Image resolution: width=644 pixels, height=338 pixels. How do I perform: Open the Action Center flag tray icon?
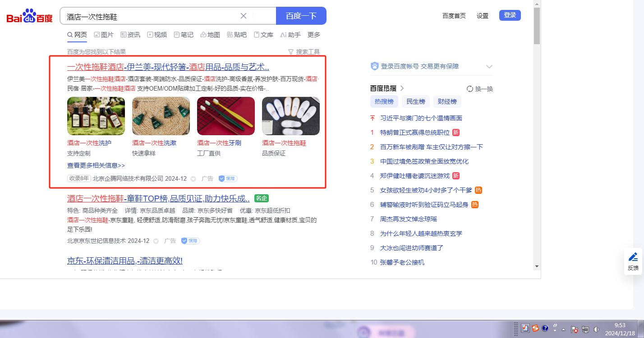[x=575, y=329]
